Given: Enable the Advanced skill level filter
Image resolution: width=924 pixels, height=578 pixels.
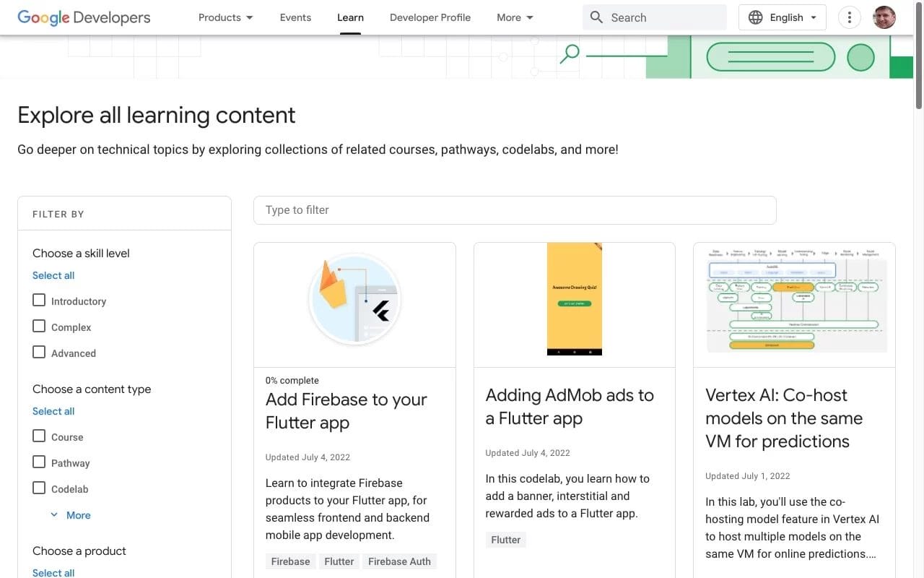Looking at the screenshot, I should click(39, 353).
